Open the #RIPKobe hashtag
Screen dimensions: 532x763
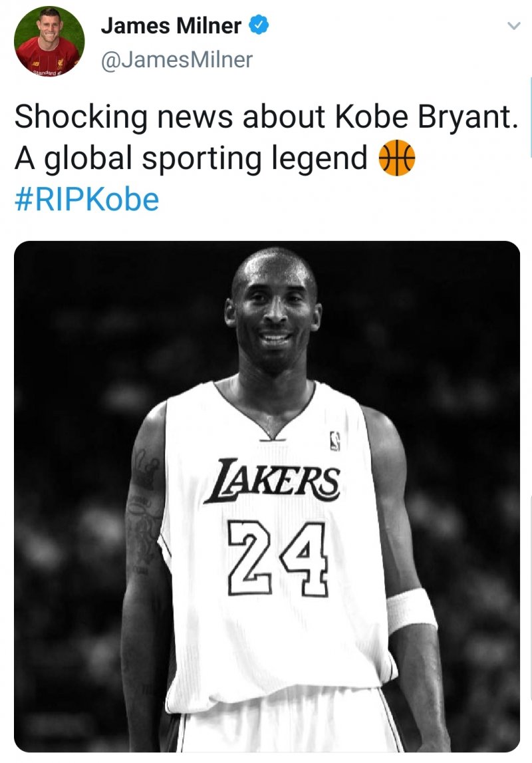click(86, 200)
